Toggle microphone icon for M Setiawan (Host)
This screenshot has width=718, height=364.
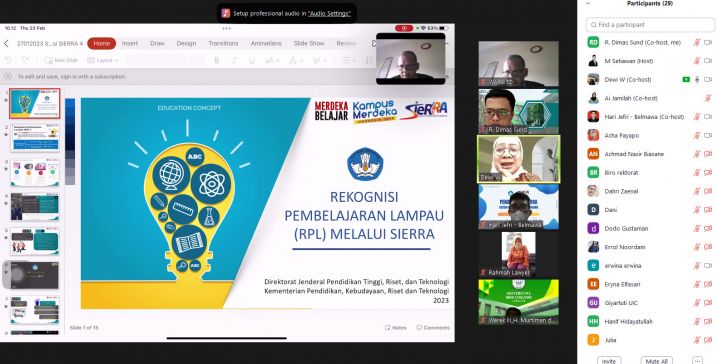pyautogui.click(x=696, y=60)
